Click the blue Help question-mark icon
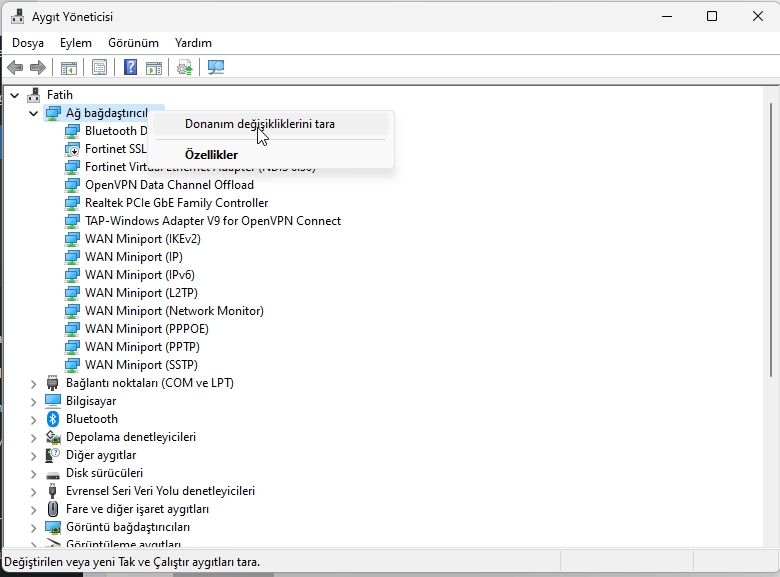Image resolution: width=780 pixels, height=577 pixels. click(130, 67)
